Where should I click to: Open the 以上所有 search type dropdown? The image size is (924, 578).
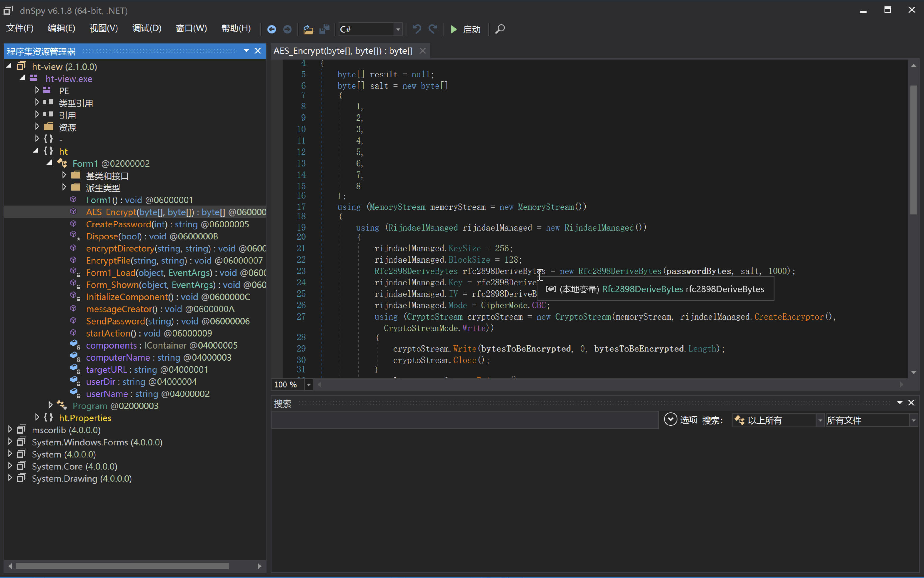(x=820, y=420)
